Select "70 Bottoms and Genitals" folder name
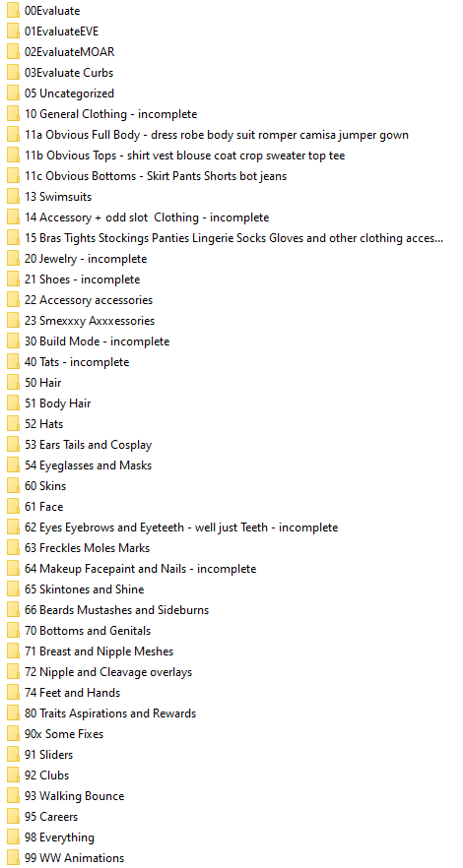 click(88, 631)
